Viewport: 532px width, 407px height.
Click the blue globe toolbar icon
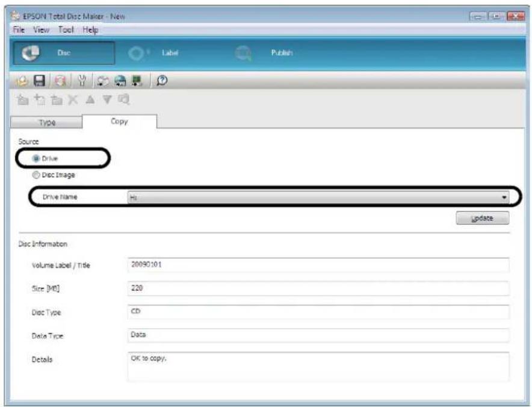(120, 81)
